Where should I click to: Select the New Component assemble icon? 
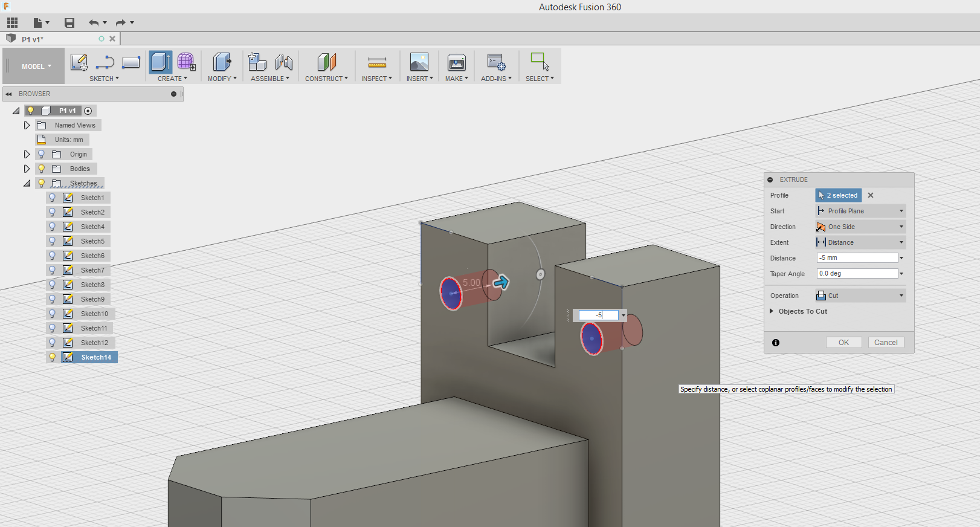[257, 62]
